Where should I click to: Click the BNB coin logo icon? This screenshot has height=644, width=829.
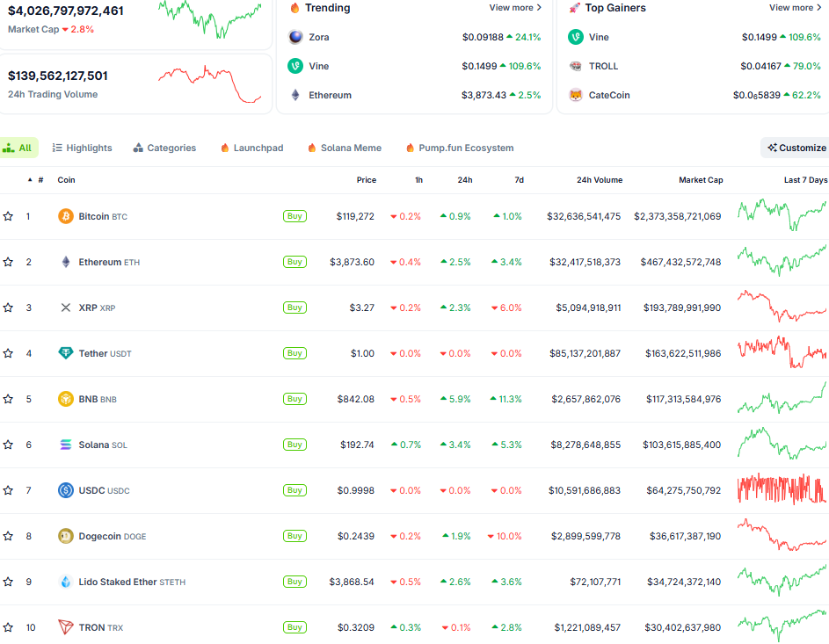(x=66, y=399)
